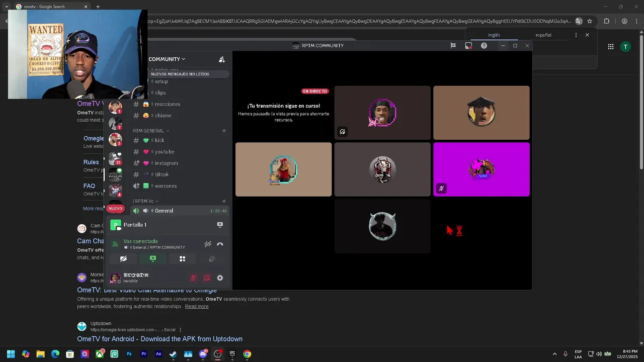This screenshot has height=362, width=644.
Task: Open server with 7 notifications badge
Action: (116, 123)
